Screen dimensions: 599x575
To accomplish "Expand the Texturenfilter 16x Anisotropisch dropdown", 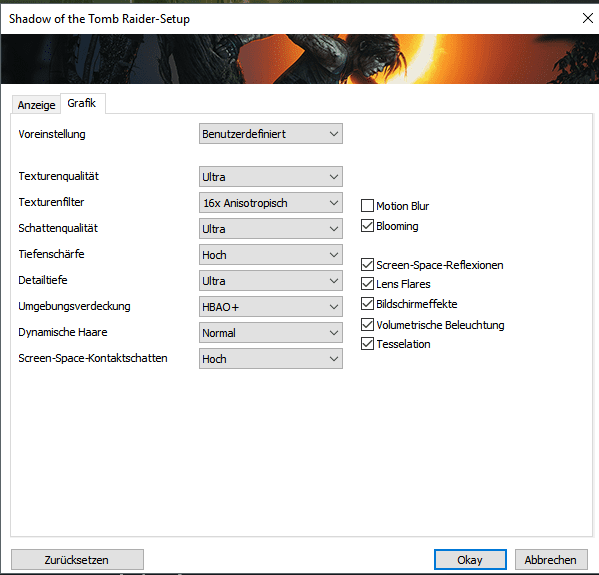I will point(270,202).
